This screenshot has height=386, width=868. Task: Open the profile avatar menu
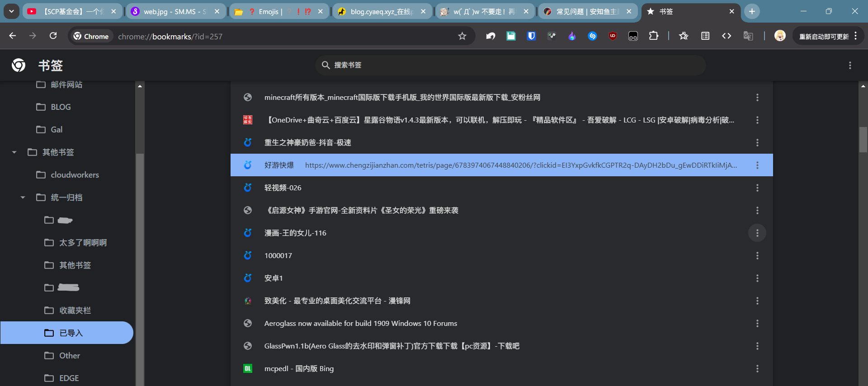(780, 36)
